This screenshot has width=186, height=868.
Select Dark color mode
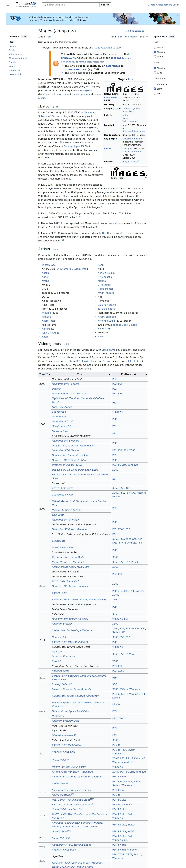[x=155, y=93]
